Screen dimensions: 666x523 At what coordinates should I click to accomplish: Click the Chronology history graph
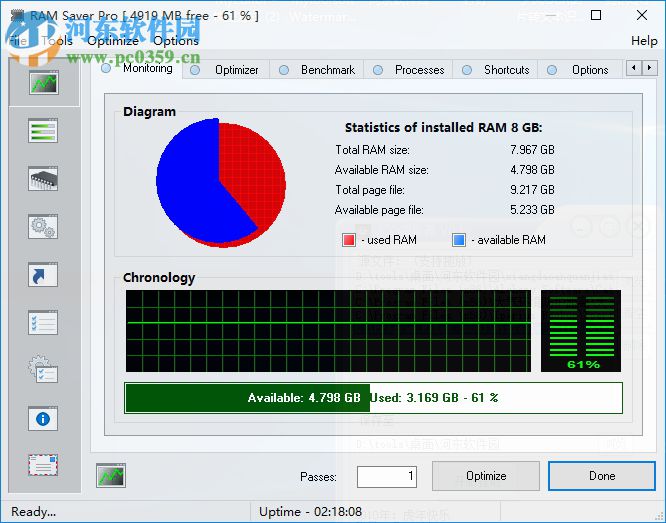tap(328, 331)
